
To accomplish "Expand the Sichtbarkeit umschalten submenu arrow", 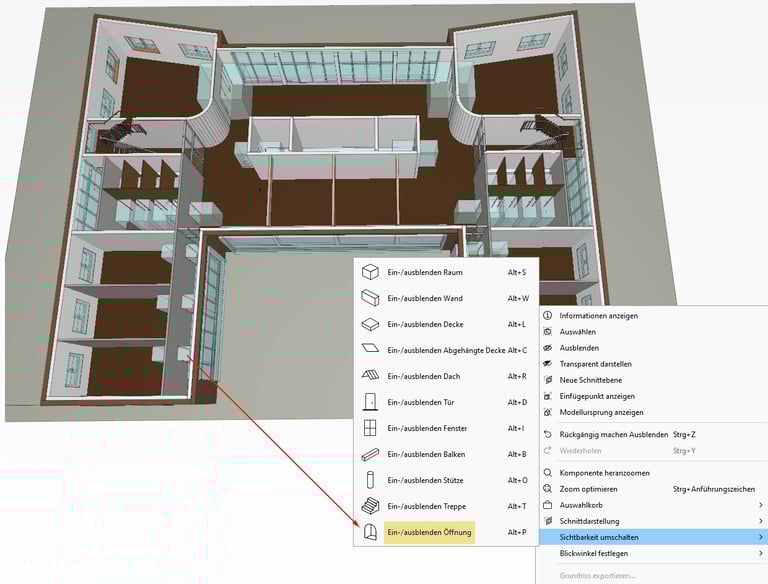I will [x=760, y=537].
